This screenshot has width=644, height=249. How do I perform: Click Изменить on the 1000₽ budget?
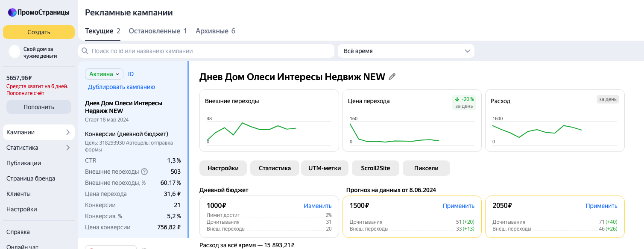pyautogui.click(x=318, y=206)
